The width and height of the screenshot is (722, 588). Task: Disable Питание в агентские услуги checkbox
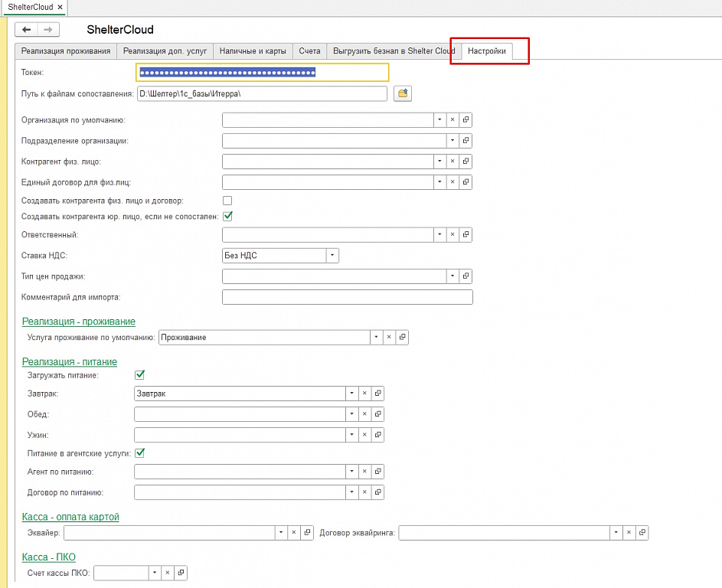point(139,453)
